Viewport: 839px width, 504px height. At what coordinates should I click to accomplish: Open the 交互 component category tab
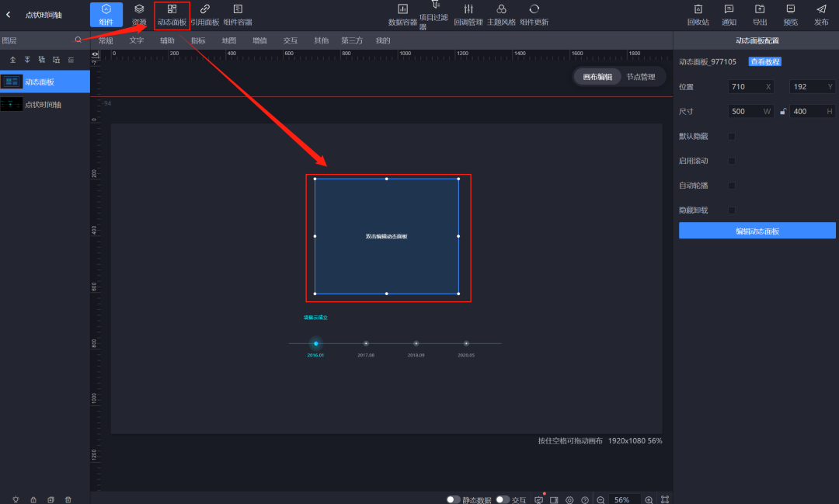[x=291, y=40]
